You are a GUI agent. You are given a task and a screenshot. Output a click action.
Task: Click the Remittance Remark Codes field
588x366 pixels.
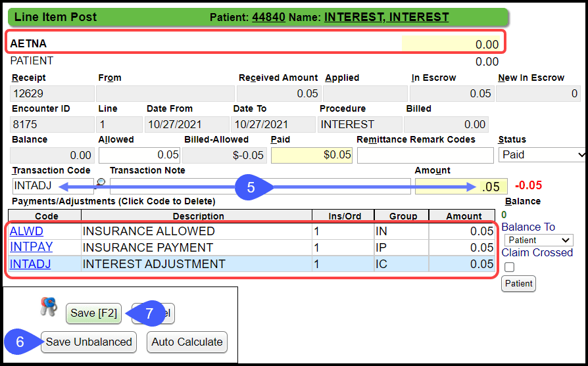pyautogui.click(x=424, y=155)
